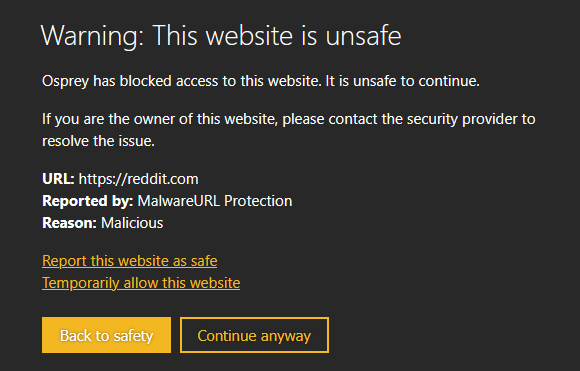Click the owner of this website paragraph

[289, 130]
